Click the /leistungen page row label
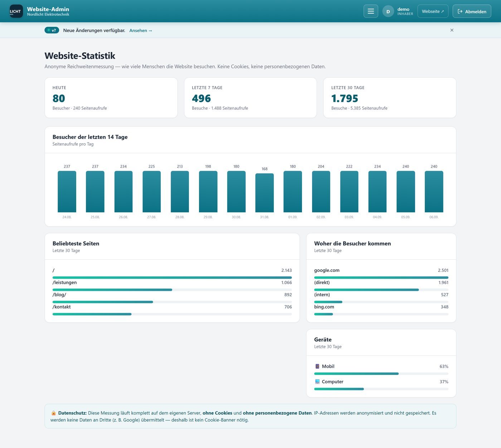Screen dimensions: 501x448 [65, 283]
